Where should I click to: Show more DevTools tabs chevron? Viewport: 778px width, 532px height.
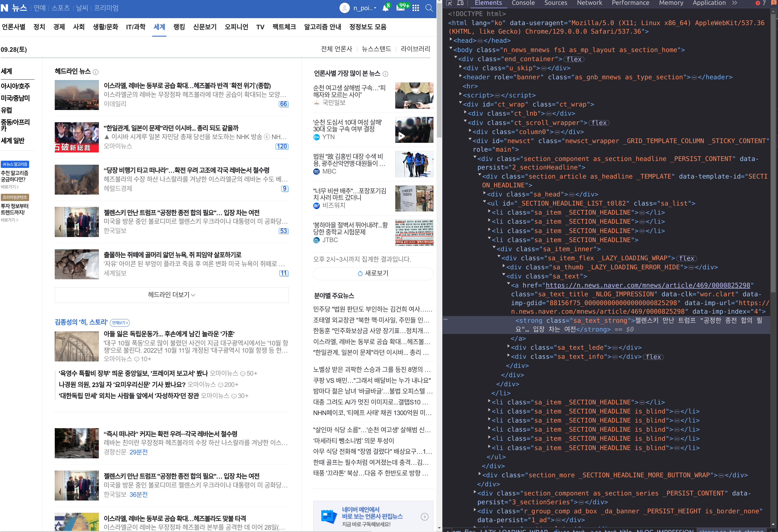pos(734,3)
